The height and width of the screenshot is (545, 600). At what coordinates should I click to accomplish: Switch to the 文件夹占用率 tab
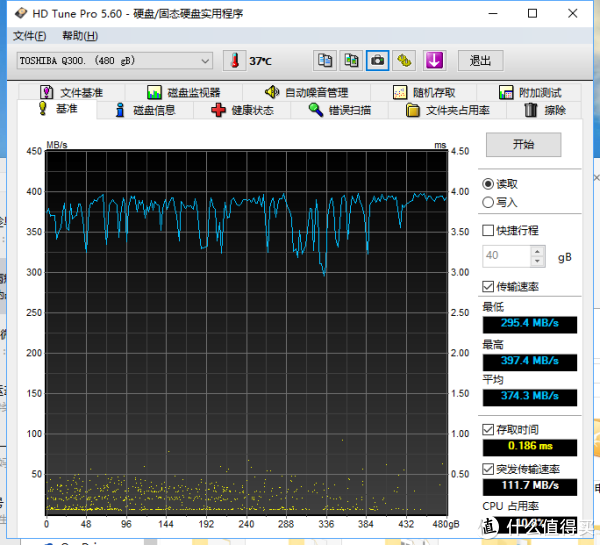448,110
